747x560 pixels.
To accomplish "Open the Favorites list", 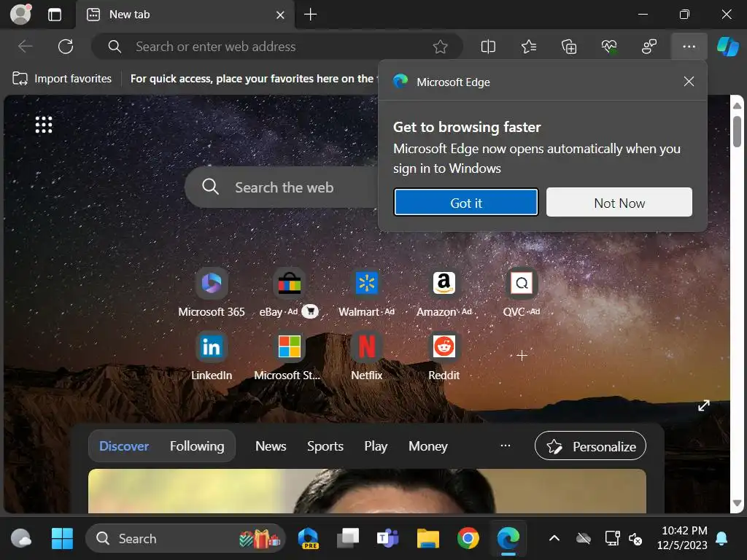I will (529, 47).
